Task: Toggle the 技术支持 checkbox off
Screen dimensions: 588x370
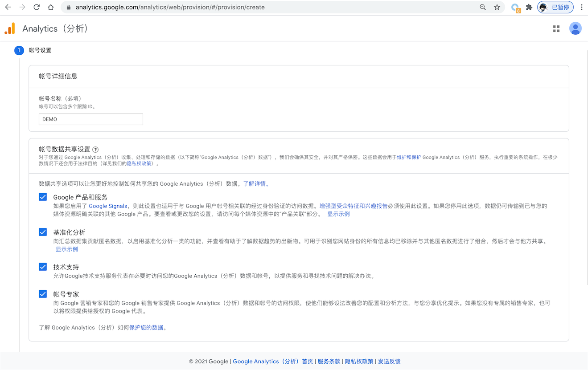Action: 43,267
